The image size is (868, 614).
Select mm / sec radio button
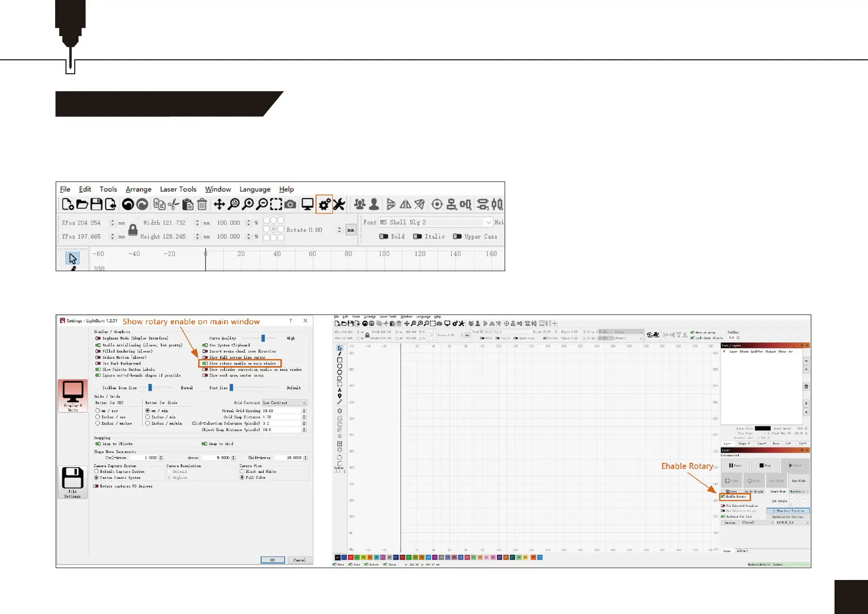tap(98, 411)
